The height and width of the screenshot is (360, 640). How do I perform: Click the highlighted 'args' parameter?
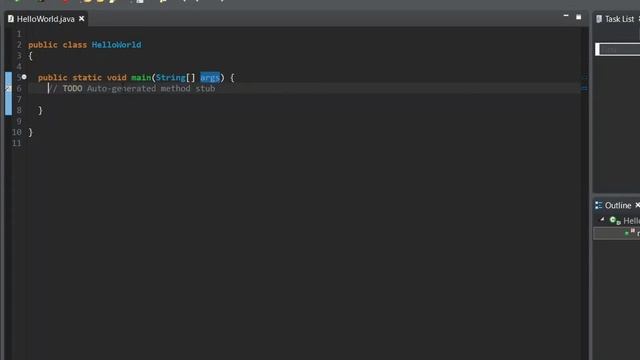[210, 77]
